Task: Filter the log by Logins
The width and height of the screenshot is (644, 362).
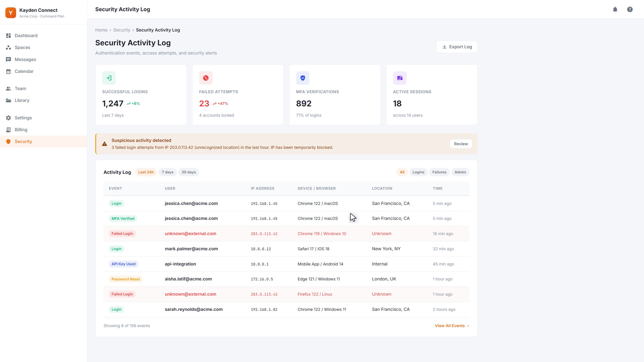Action: pyautogui.click(x=418, y=172)
